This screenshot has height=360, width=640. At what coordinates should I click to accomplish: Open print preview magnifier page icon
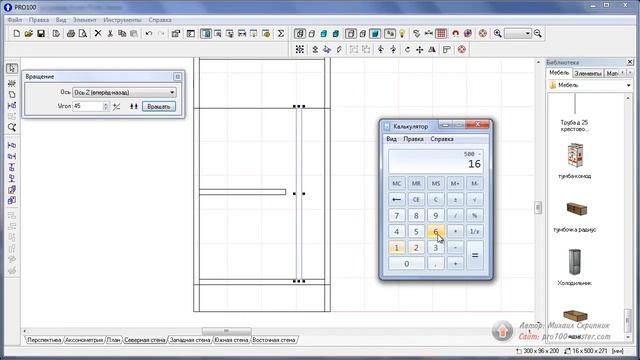(83, 33)
